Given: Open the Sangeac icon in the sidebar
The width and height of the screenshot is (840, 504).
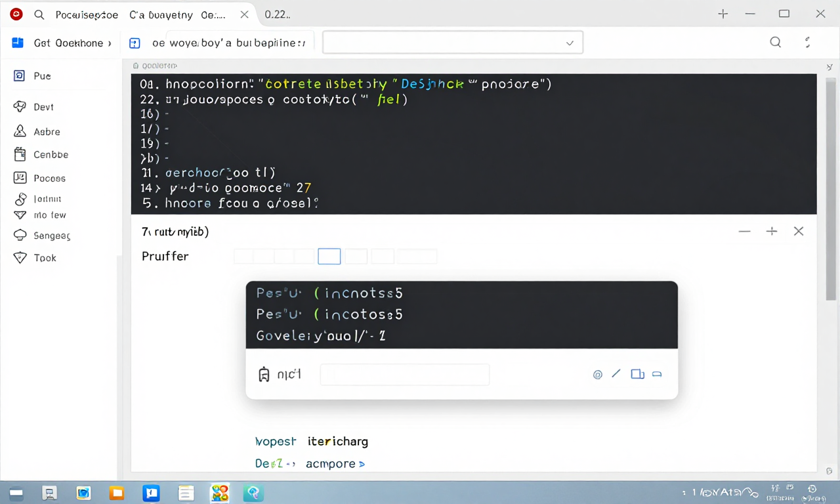Looking at the screenshot, I should (x=20, y=235).
